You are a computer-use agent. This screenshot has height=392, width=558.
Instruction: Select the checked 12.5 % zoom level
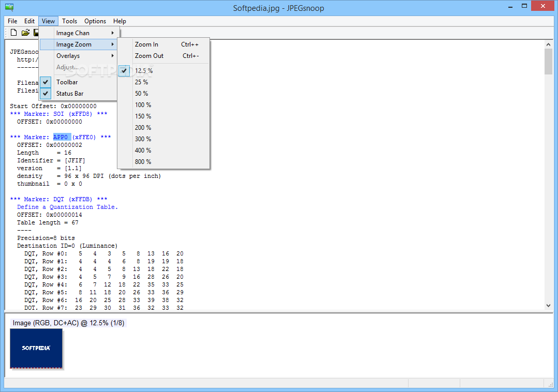pos(163,71)
